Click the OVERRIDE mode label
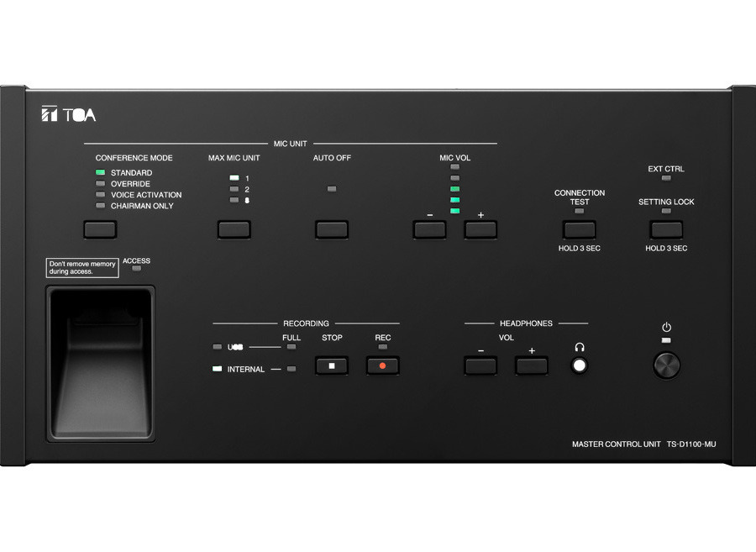 click(x=130, y=184)
